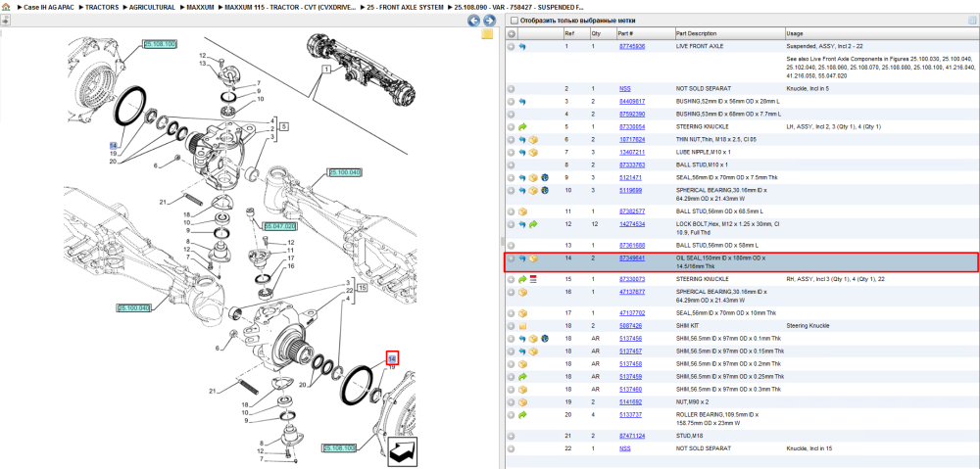Open part number 14274534 link
Screen dimensions: 980x469
tap(632, 223)
